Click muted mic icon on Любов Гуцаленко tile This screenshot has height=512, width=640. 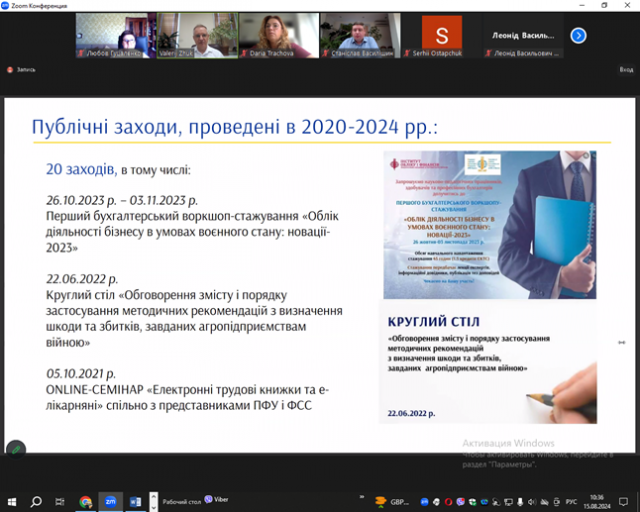(81, 53)
